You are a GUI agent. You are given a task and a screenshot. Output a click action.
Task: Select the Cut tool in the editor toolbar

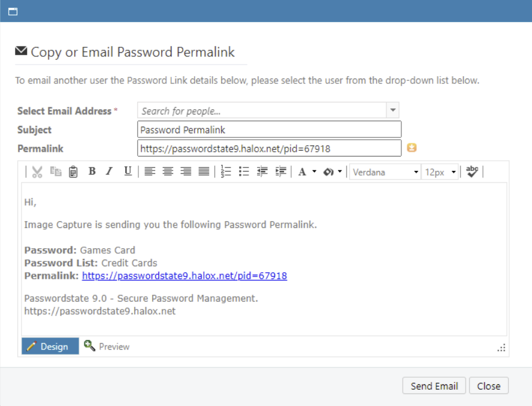[x=36, y=172]
